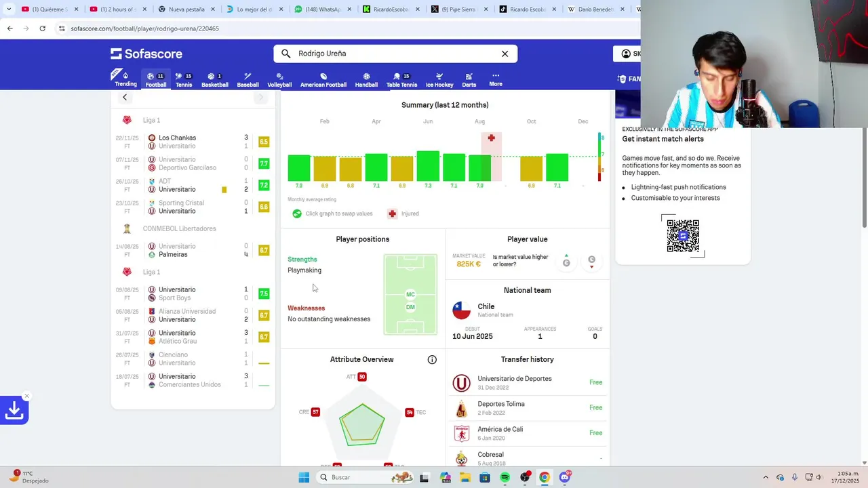
Task: Click the ATT 50 attribute badge
Action: click(x=362, y=377)
